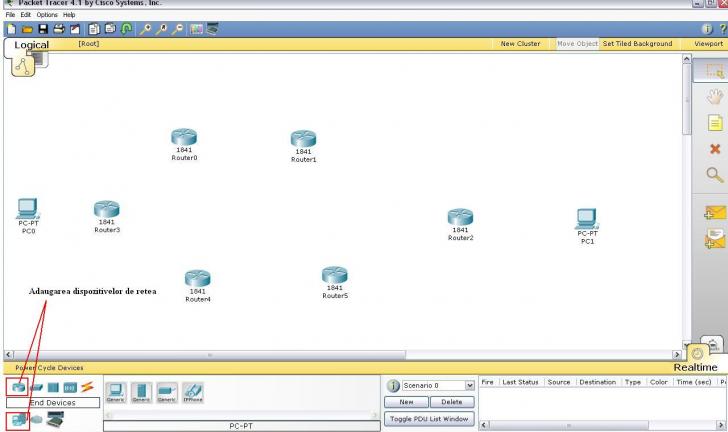Image resolution: width=728 pixels, height=432 pixels.
Task: Click the workspace vertical scrollbar thumb
Action: (x=687, y=99)
